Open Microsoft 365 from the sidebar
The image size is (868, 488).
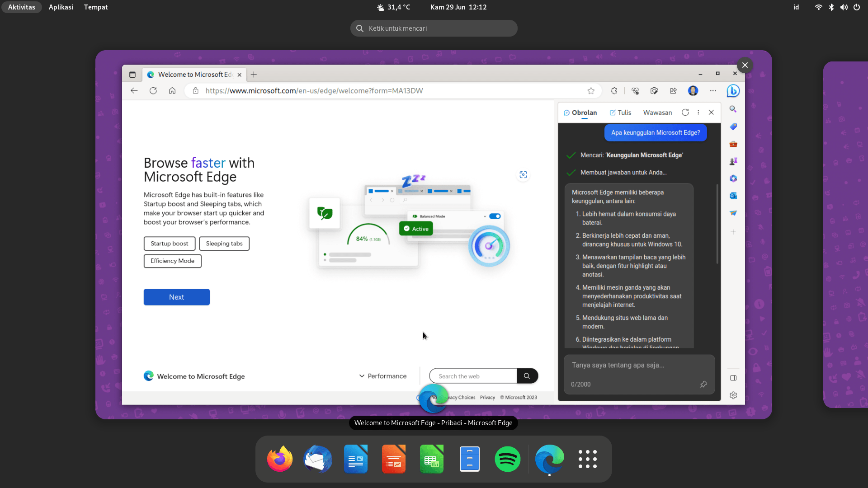pyautogui.click(x=733, y=178)
